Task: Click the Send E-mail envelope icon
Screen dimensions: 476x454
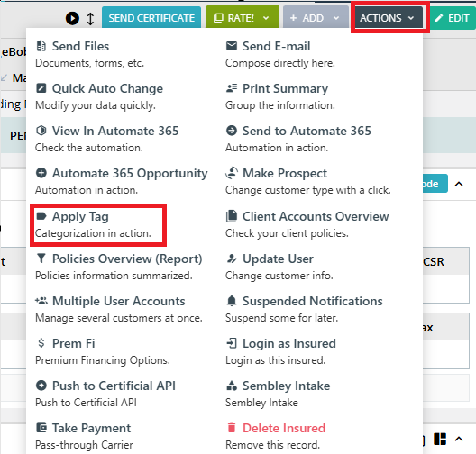Action: (232, 46)
